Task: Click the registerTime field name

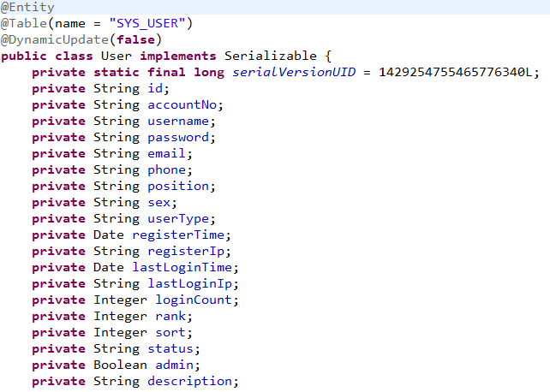Action: [178, 235]
